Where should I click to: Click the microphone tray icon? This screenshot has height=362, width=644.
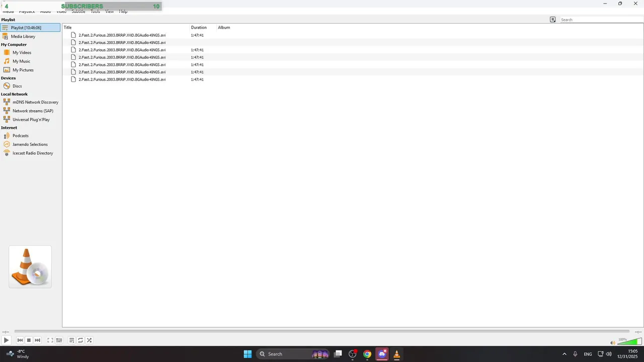[575, 354]
